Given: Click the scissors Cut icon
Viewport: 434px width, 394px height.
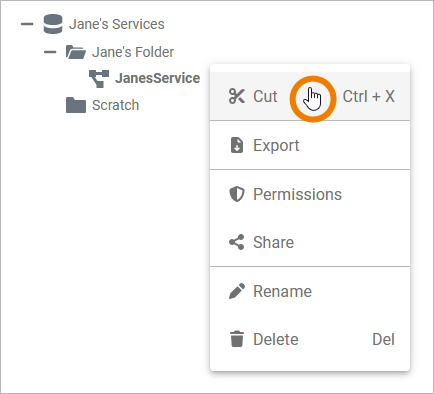Looking at the screenshot, I should coord(237,96).
